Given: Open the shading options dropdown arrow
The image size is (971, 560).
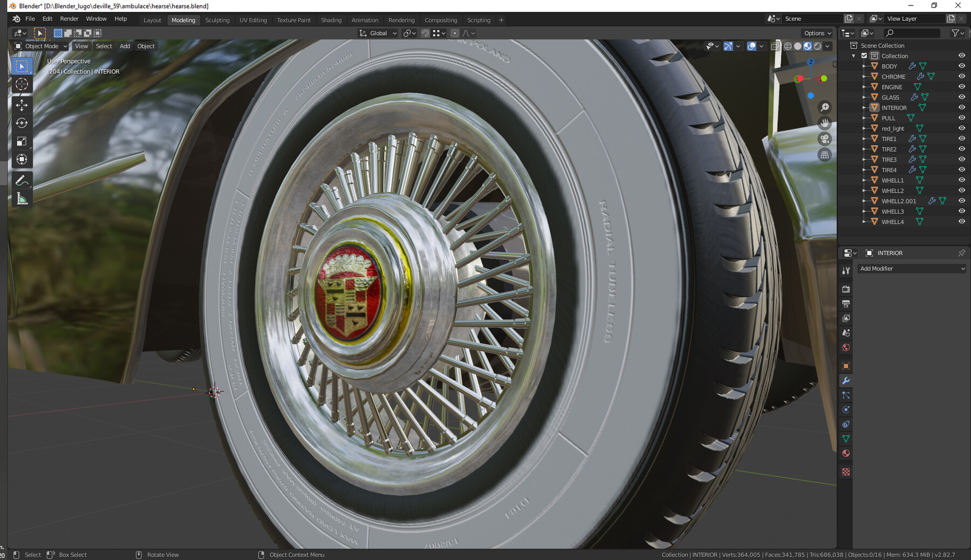Looking at the screenshot, I should 828,46.
